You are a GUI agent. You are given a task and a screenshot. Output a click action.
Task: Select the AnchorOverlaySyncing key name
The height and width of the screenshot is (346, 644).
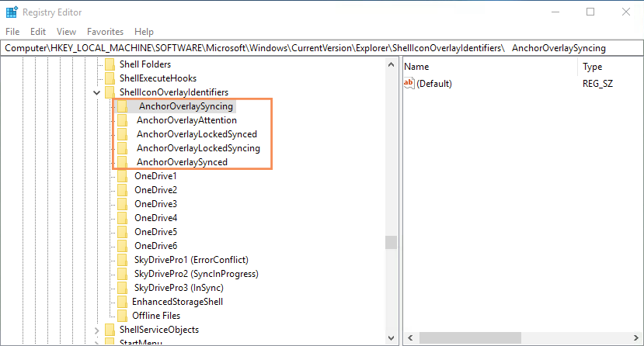click(186, 106)
